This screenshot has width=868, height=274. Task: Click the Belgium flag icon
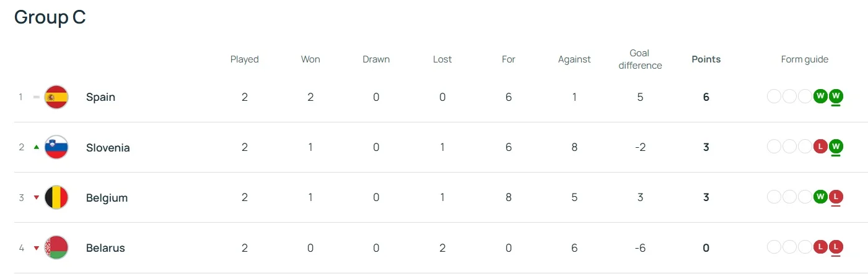click(x=56, y=198)
